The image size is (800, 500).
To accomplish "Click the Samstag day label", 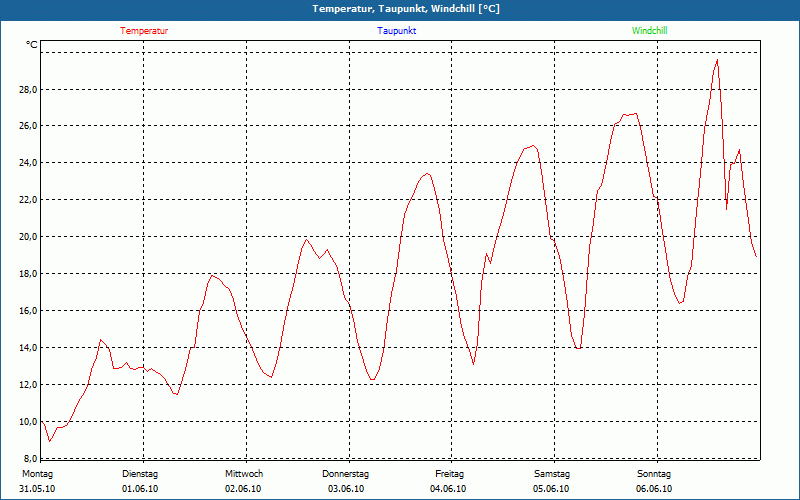I will click(x=552, y=474).
